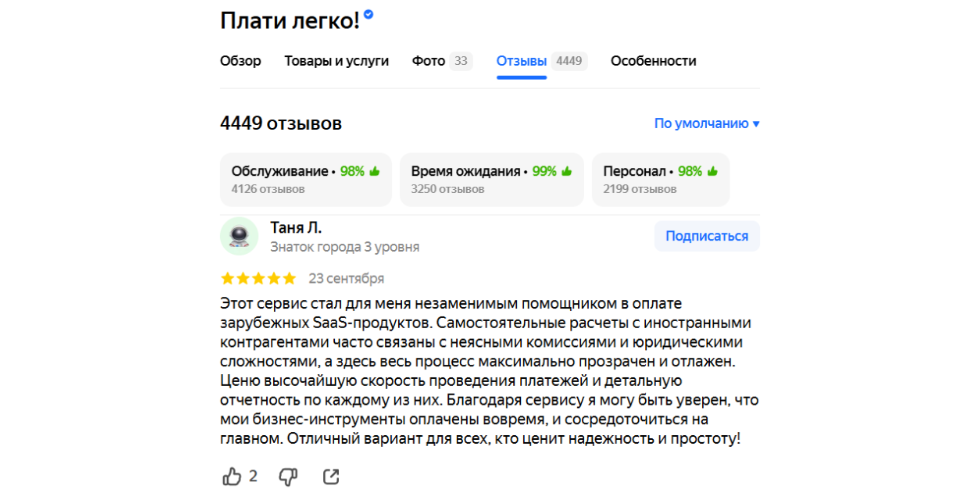Click the thumbs-up like icon
Viewport: 980px width, 500px height.
coord(232,476)
